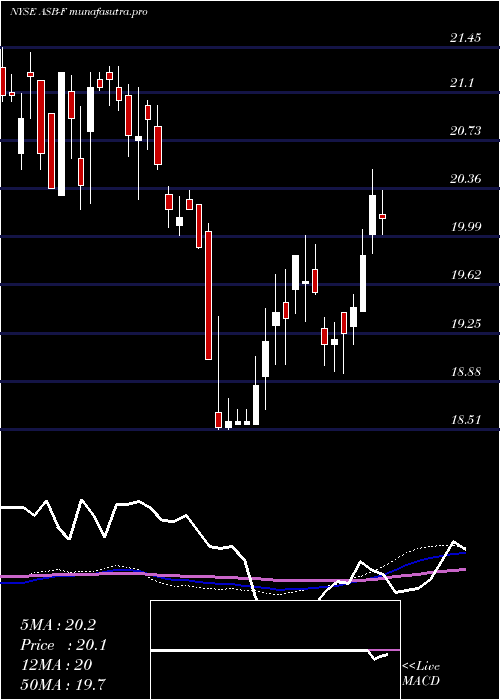Image resolution: width=500 pixels, height=700 pixels.
Task: Click the 18.88 price level label
Action: click(465, 372)
